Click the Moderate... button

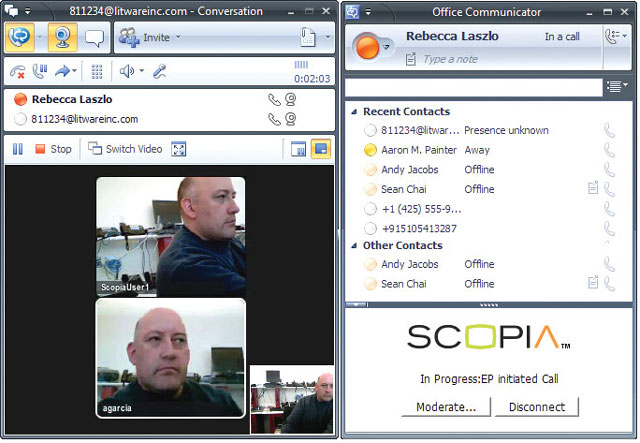point(446,407)
